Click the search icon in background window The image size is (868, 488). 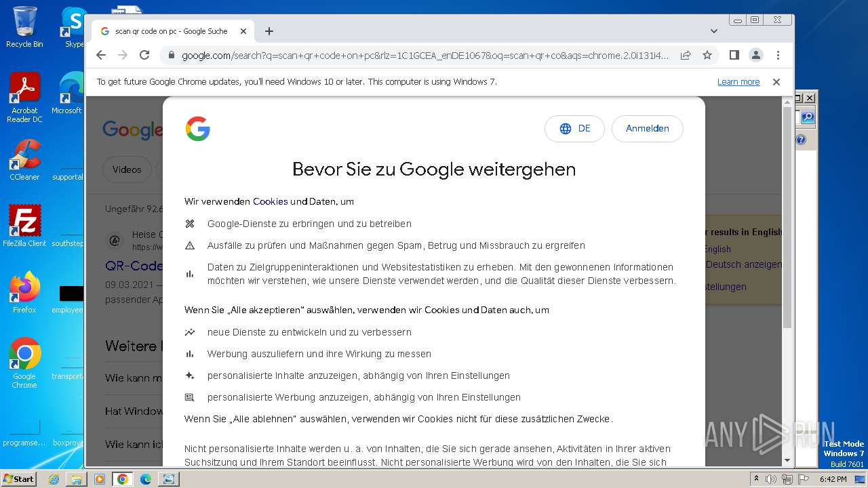pyautogui.click(x=808, y=117)
